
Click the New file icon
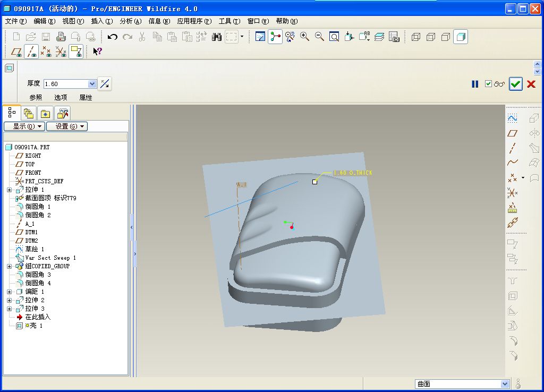(16, 37)
